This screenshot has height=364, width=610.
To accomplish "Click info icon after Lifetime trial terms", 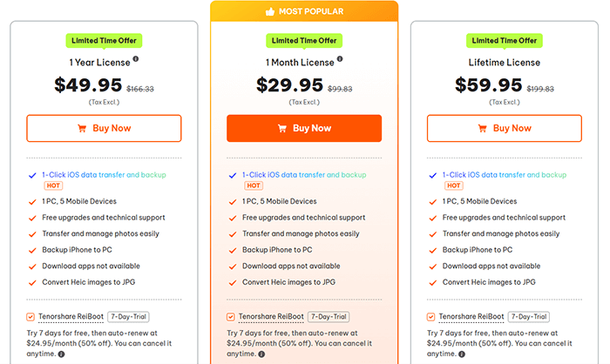I will tap(462, 354).
